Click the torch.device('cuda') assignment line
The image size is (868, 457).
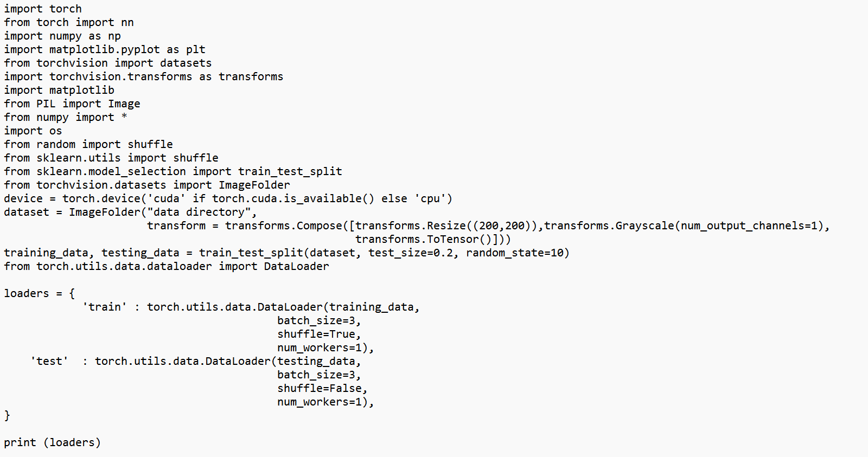(x=228, y=199)
